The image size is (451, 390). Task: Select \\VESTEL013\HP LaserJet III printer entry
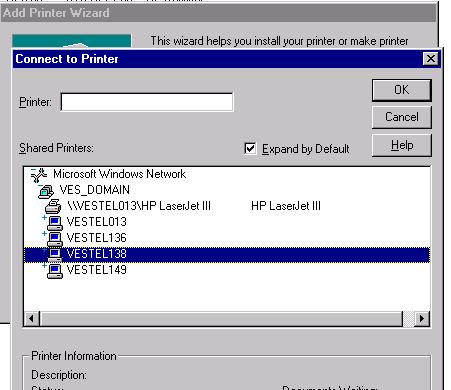[139, 206]
